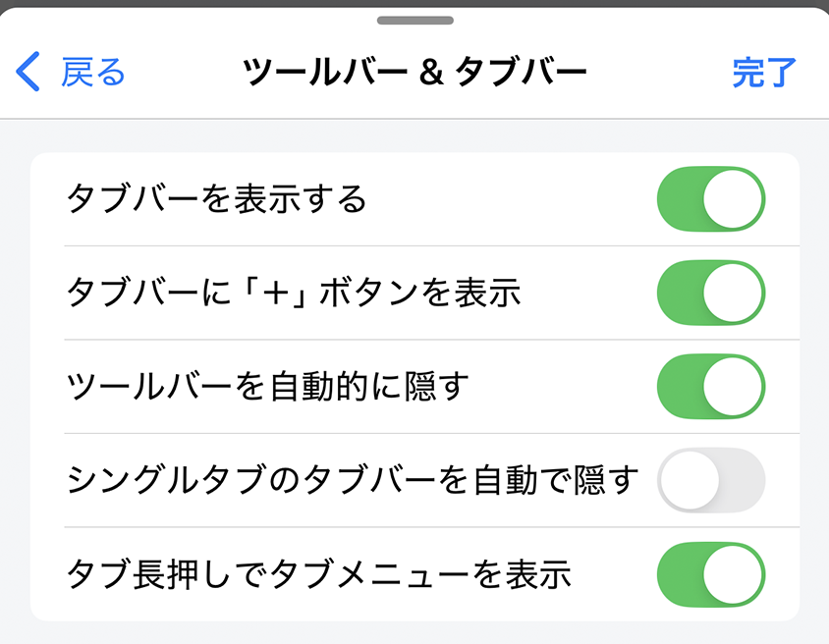Disable the tab bar ＋ button display toggle
829x644 pixels.
711,293
